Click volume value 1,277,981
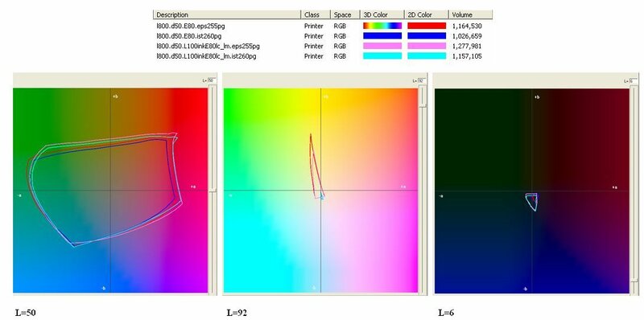Screen dimensions: 644x320 (467, 46)
